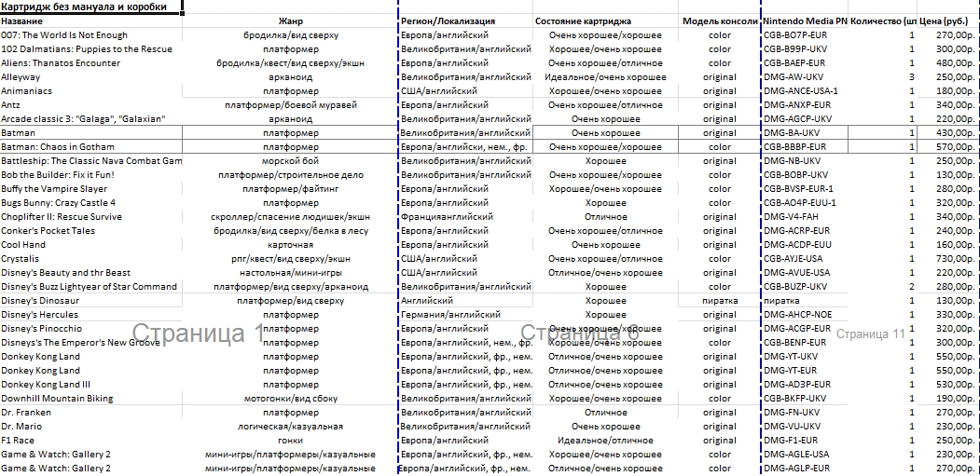980x476 pixels.
Task: Click the part number cell 'DMG-YT-UKV'
Action: coord(805,356)
